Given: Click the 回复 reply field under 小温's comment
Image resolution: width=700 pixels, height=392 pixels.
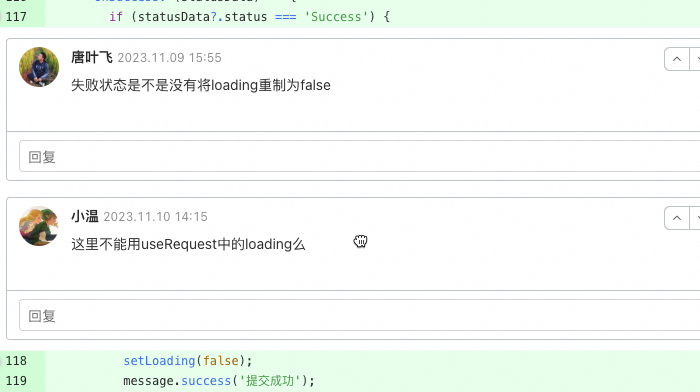Looking at the screenshot, I should point(359,315).
